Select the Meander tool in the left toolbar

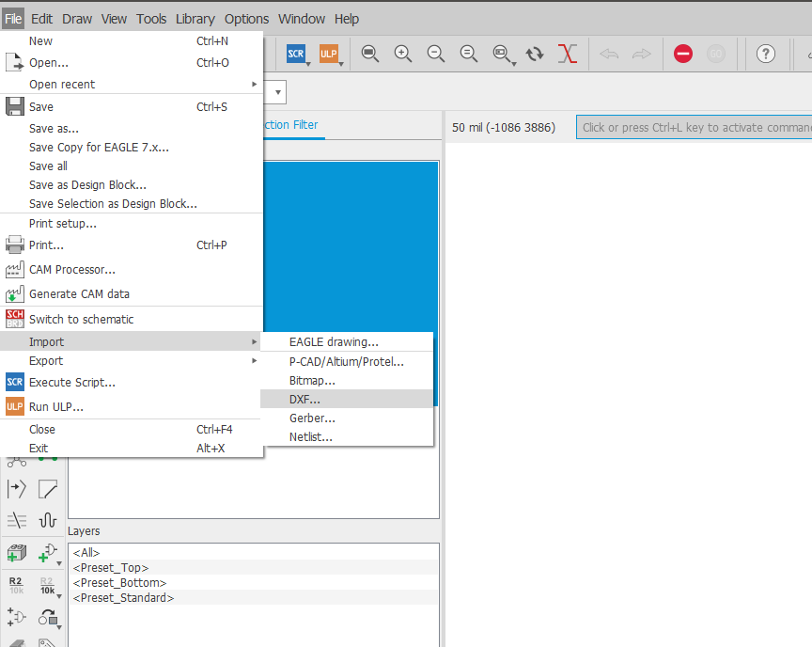(46, 519)
